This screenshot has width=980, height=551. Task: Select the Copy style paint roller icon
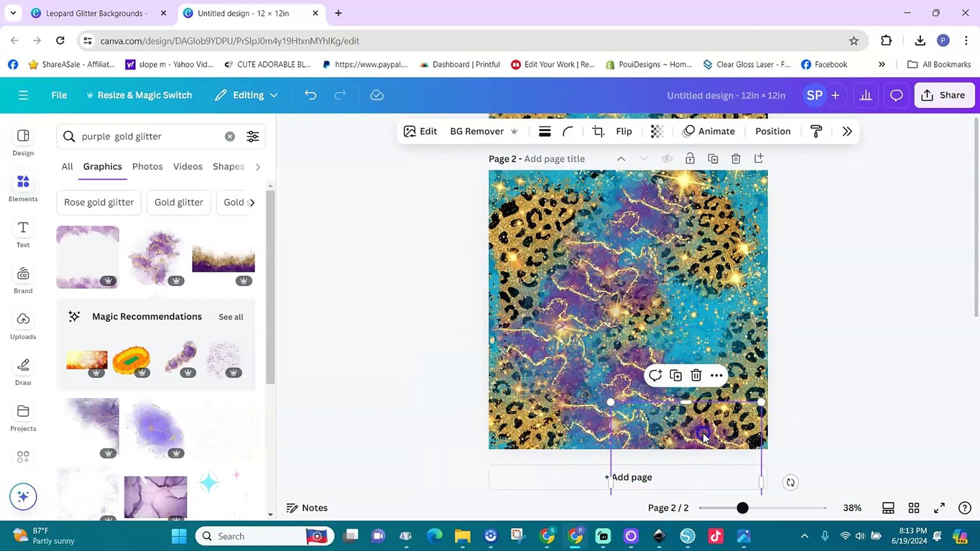tap(816, 131)
